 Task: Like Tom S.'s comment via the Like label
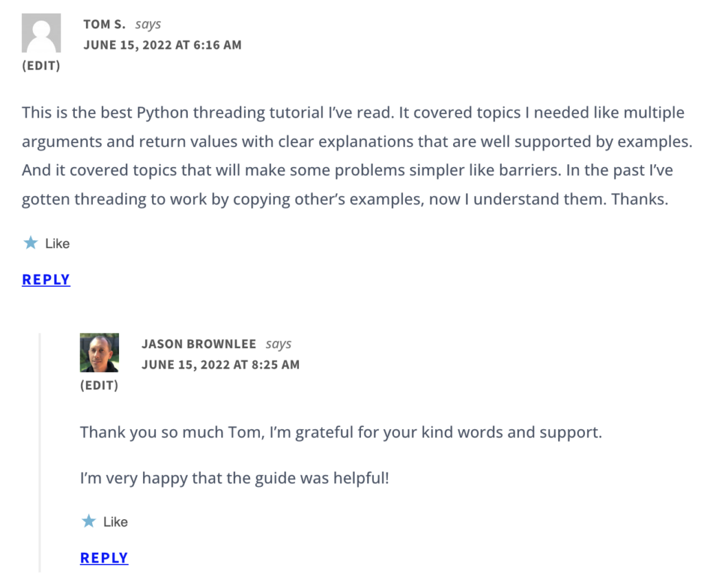tap(57, 243)
